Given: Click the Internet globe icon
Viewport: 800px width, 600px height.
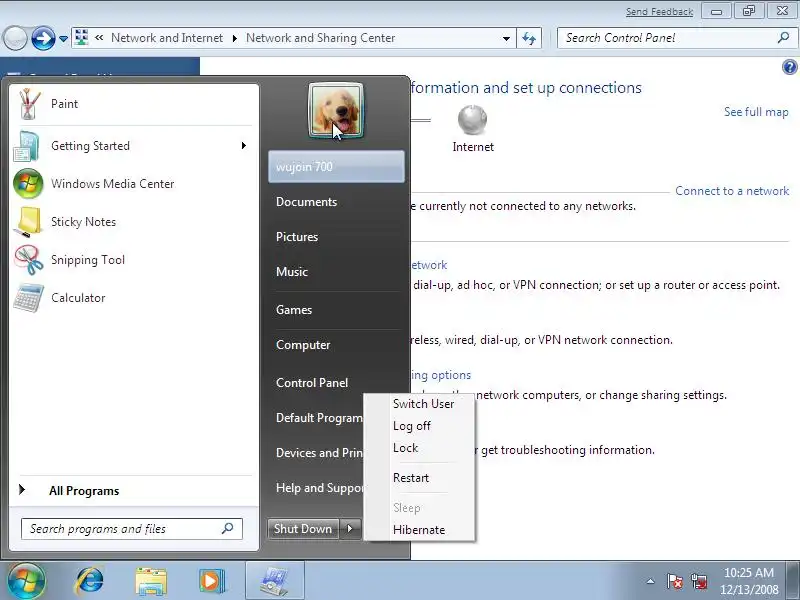Looking at the screenshot, I should (x=472, y=120).
